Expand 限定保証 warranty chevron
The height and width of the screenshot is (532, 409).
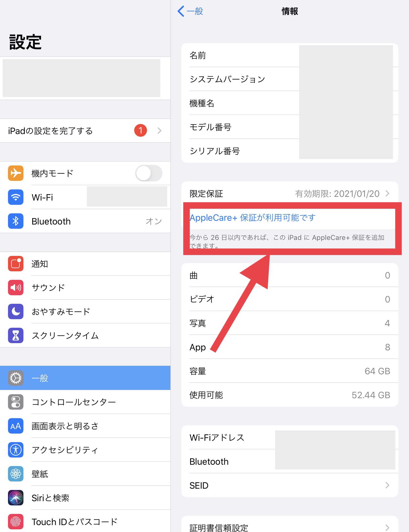(x=387, y=194)
